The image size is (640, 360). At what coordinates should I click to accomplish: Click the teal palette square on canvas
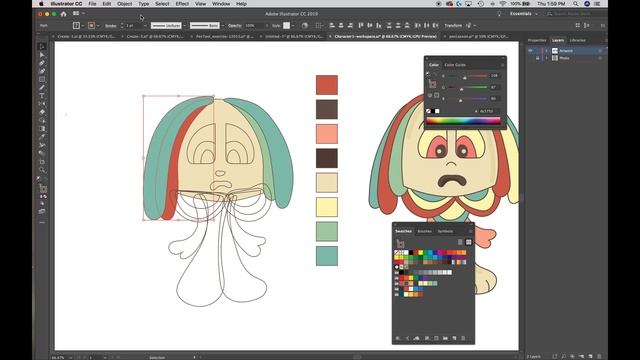coord(327,256)
